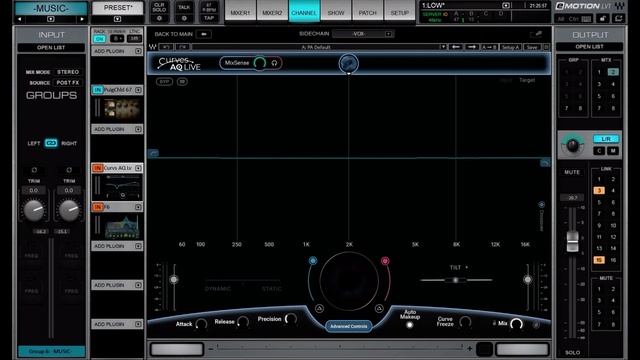Open the INPUT OPEN LIST

coord(51,48)
